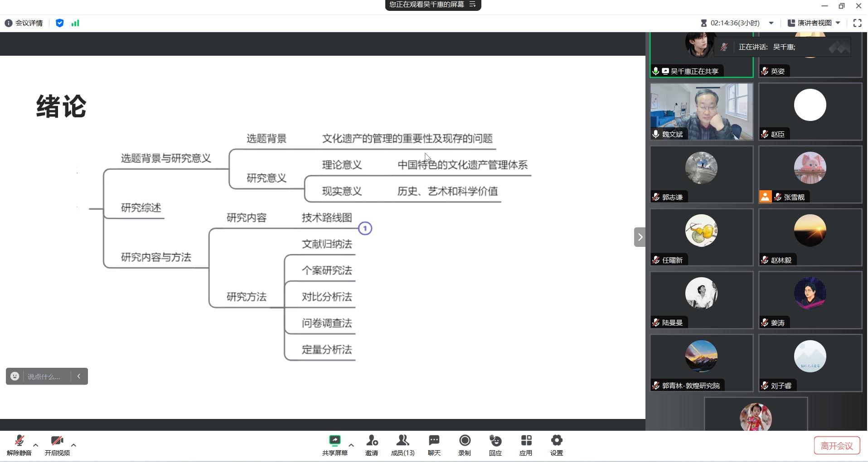Image resolution: width=868 pixels, height=462 pixels.
Task: Click the 绪论 slide title
Action: click(61, 106)
